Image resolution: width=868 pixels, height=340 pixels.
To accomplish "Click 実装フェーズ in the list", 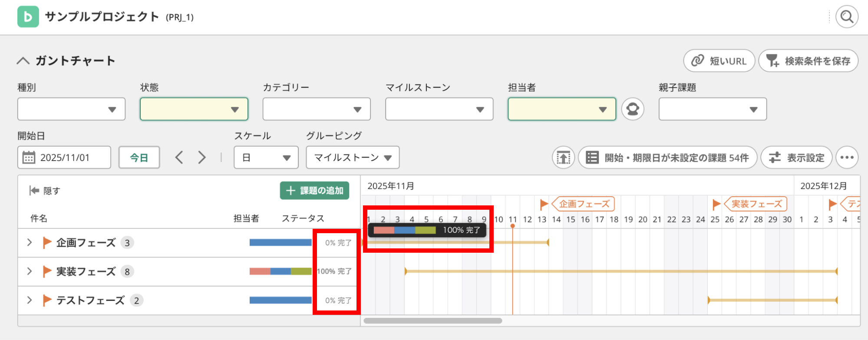I will click(86, 271).
